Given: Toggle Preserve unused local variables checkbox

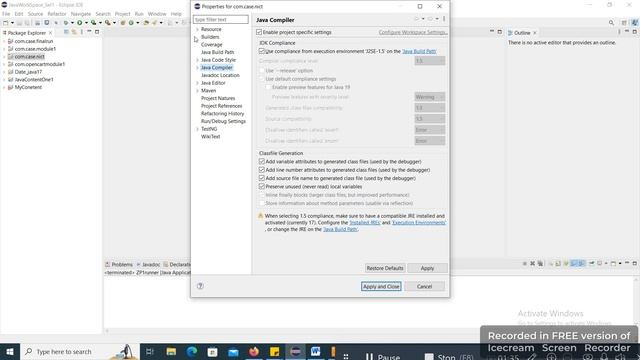Looking at the screenshot, I should (262, 186).
